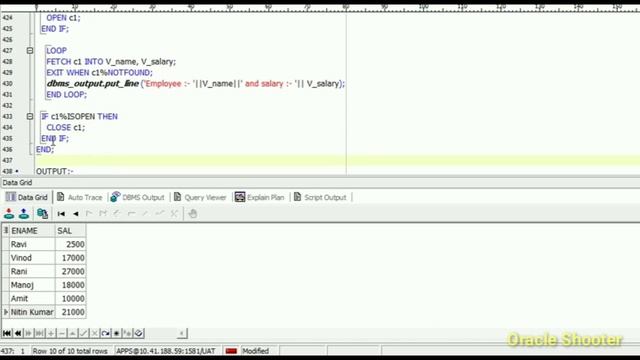Screen dimensions: 640x360
Task: Click the Modified status bar field
Action: pyautogui.click(x=259, y=351)
